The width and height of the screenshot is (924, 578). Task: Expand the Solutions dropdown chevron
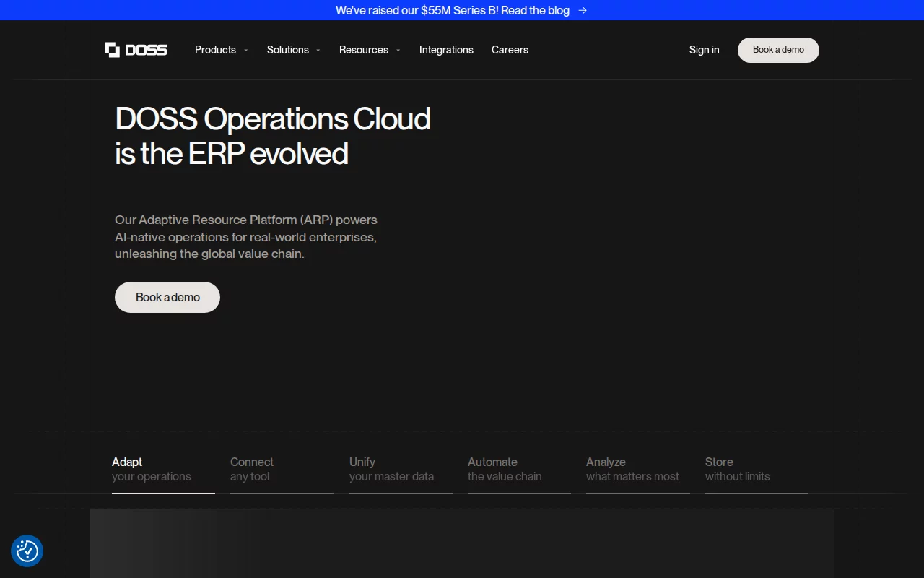tap(318, 51)
